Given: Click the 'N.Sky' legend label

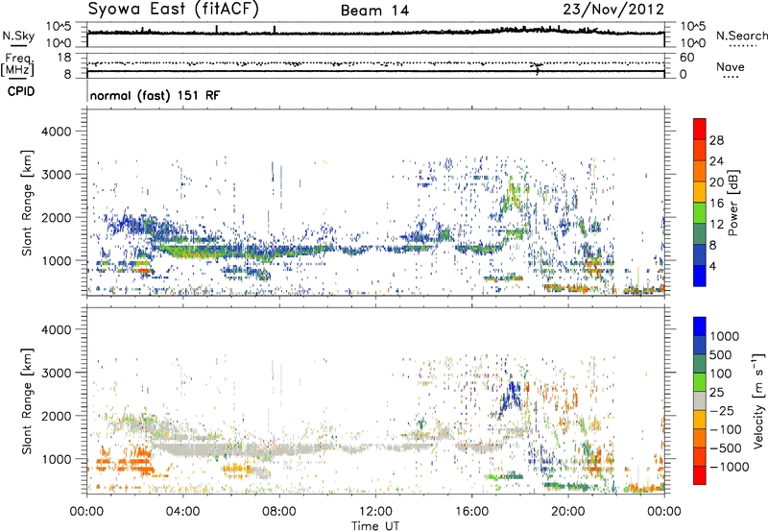Looking at the screenshot, I should point(18,36).
